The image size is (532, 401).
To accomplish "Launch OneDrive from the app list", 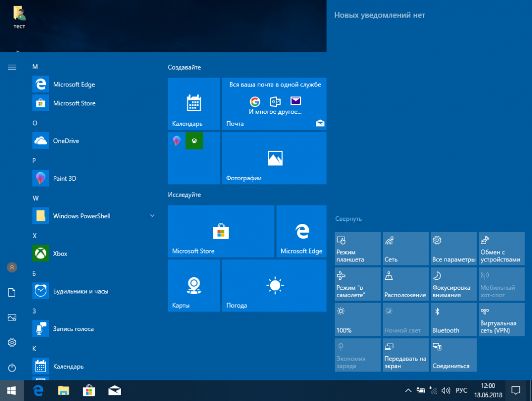I will pos(93,141).
